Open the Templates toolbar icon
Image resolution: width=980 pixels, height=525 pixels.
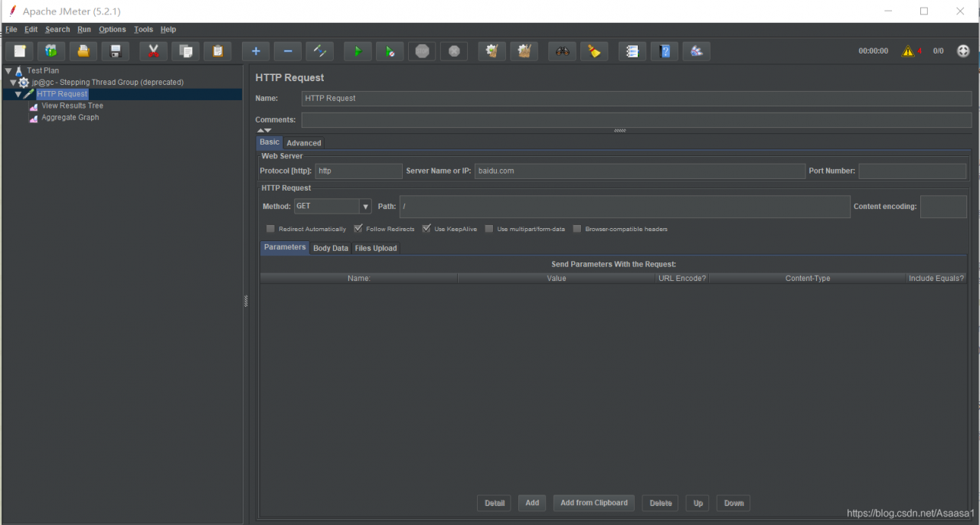(51, 51)
